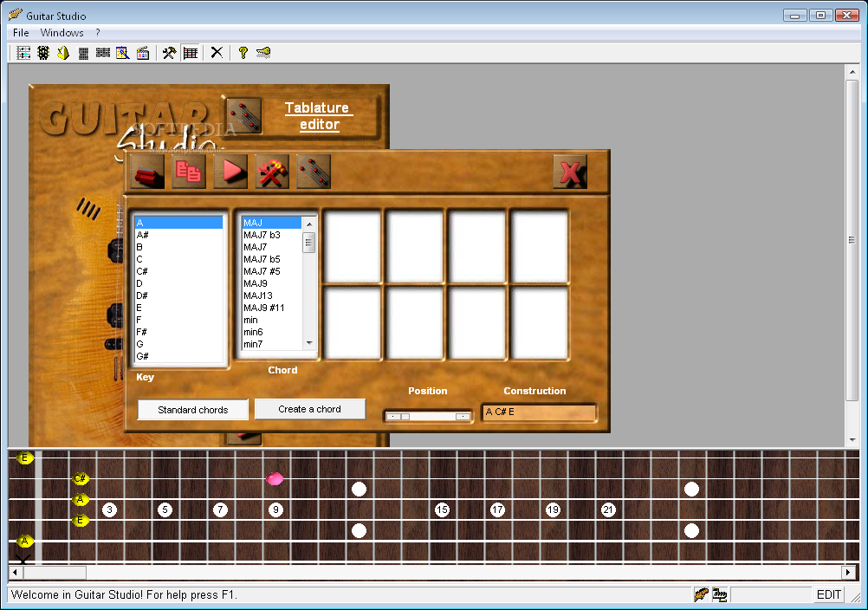The width and height of the screenshot is (868, 610).
Task: Click fret marker number 15 on fretboard
Action: tap(442, 509)
